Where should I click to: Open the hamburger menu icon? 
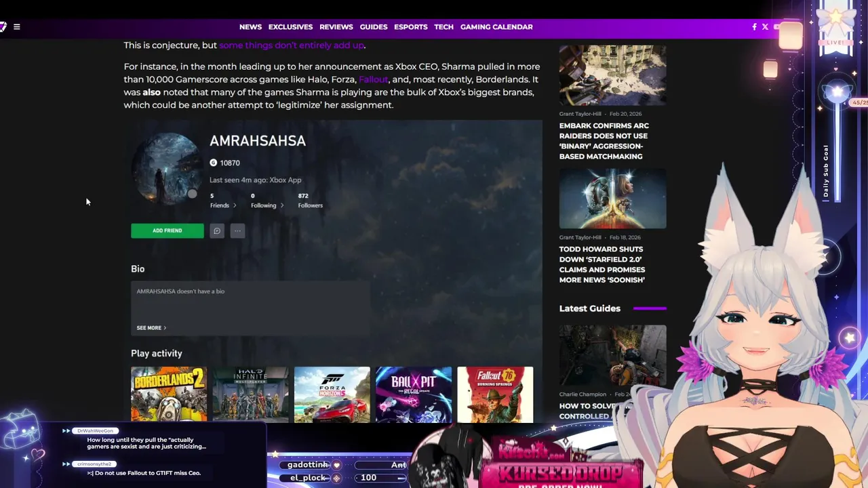tap(17, 27)
